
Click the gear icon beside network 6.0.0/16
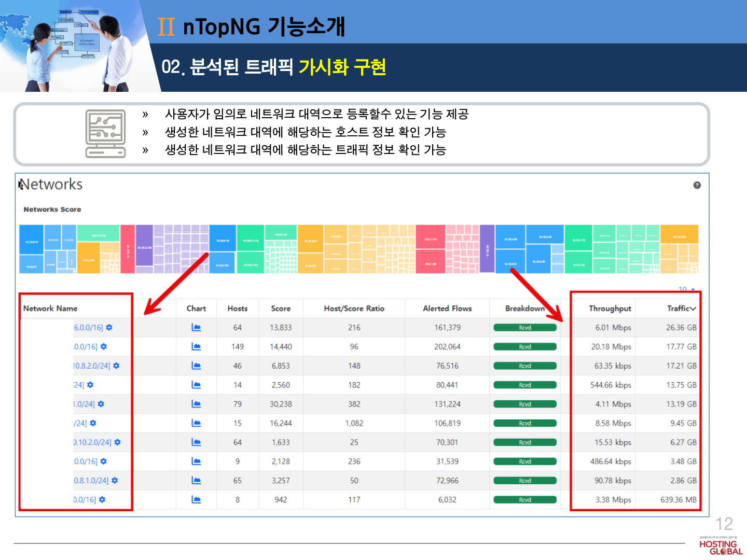(x=109, y=328)
